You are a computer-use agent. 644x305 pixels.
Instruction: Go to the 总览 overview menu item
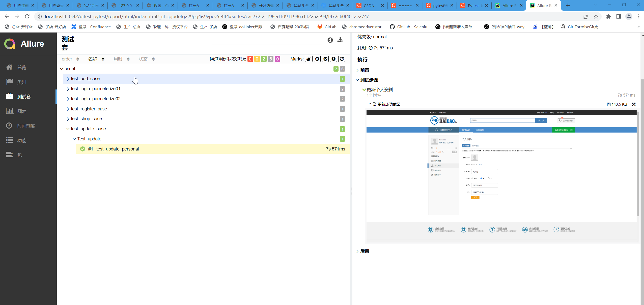(22, 67)
